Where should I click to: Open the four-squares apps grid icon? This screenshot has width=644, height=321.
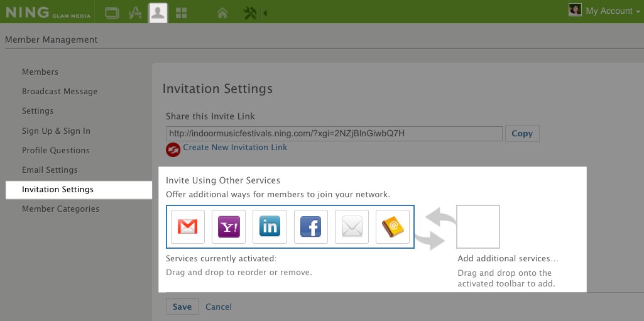point(181,13)
